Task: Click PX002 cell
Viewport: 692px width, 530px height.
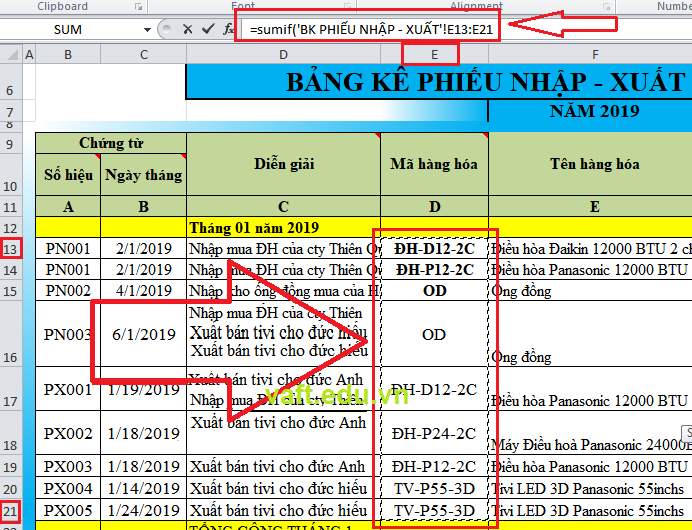Action: (x=68, y=433)
